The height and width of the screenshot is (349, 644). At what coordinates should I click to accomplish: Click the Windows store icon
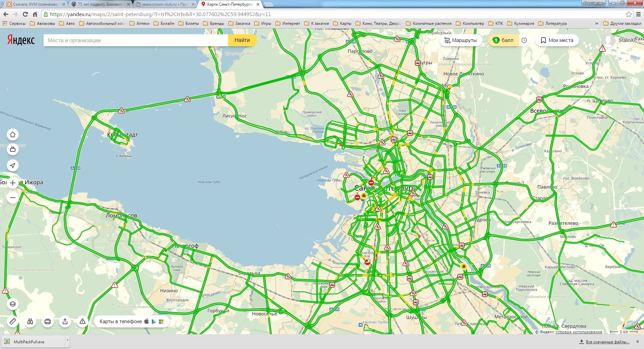pos(161,321)
